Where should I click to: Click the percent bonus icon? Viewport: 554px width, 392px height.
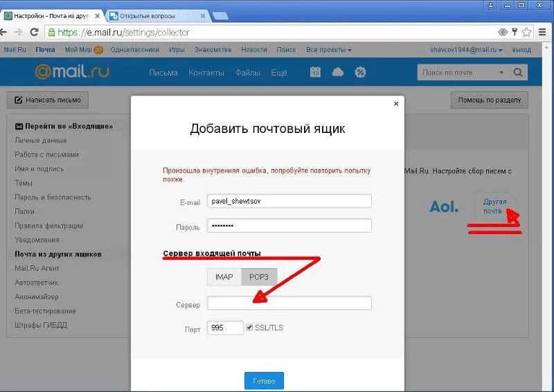point(360,72)
